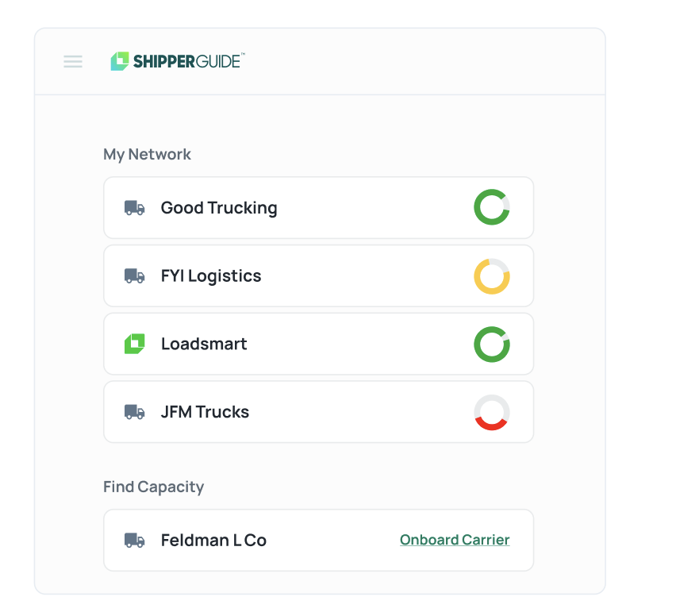
Task: Click the FYI Logistics truck icon
Action: pyautogui.click(x=135, y=276)
